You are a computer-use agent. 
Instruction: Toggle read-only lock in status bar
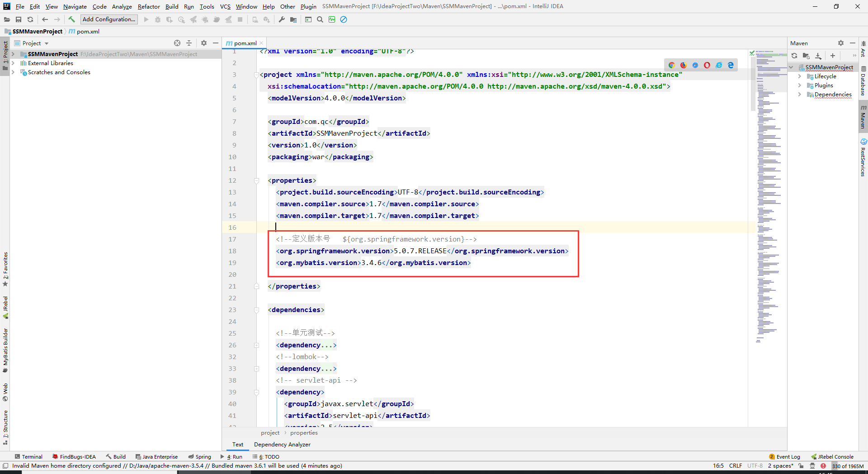point(801,466)
